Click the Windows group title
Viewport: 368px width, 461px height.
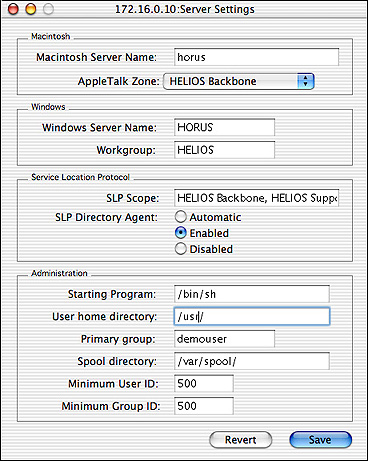click(x=48, y=107)
